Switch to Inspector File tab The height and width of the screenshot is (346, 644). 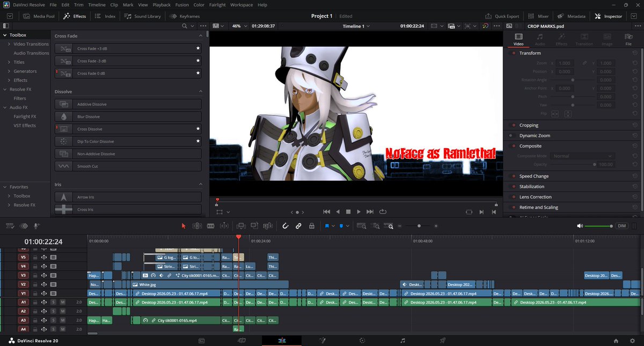[x=628, y=39]
